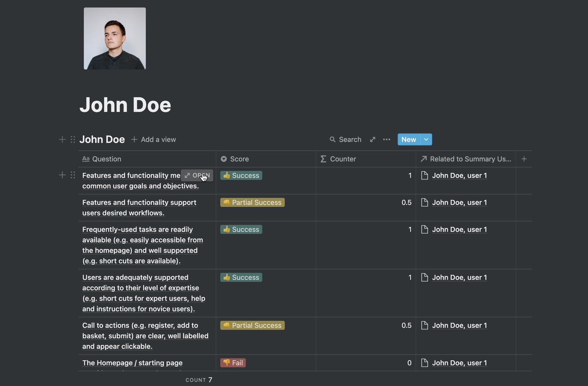Open the New button dropdown chevron
Screen dimensions: 588x386
click(x=426, y=139)
